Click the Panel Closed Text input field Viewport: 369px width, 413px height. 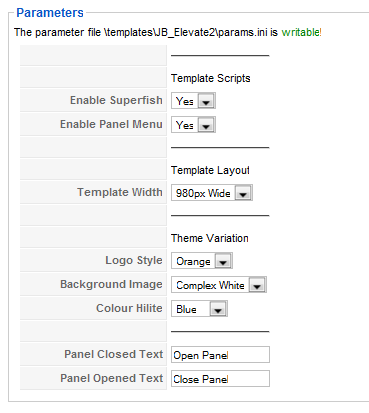(x=220, y=355)
